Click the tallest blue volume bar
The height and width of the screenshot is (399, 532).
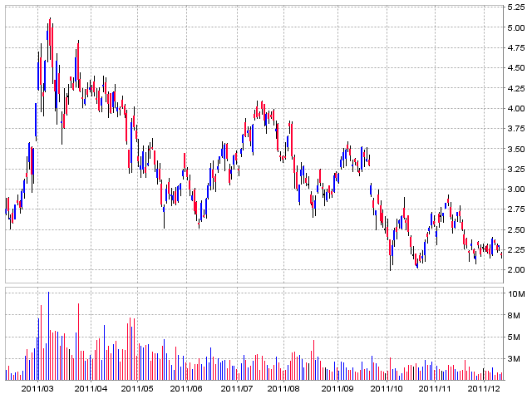48,332
